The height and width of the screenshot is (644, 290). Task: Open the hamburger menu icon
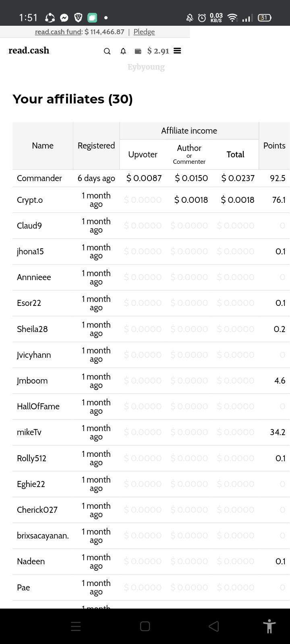coord(177,51)
